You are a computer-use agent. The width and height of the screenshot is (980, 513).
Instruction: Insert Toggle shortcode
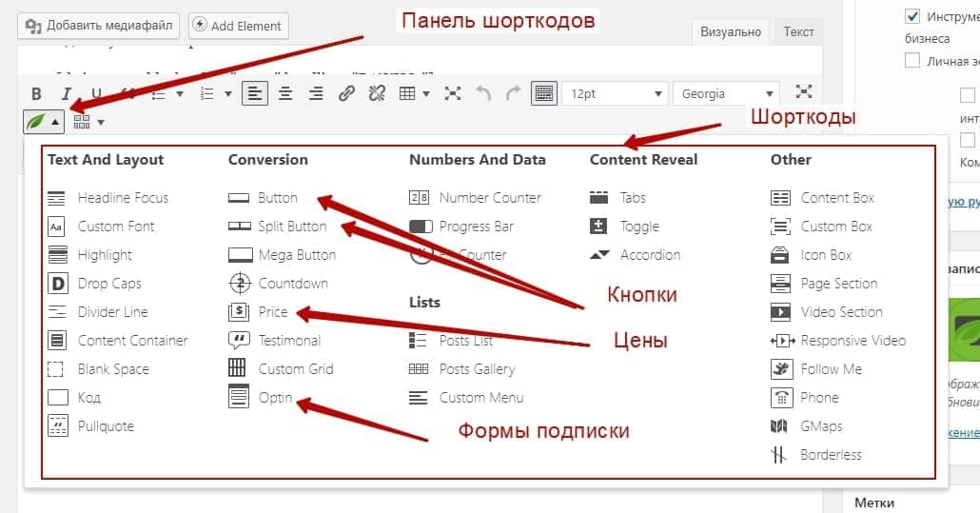[624, 227]
